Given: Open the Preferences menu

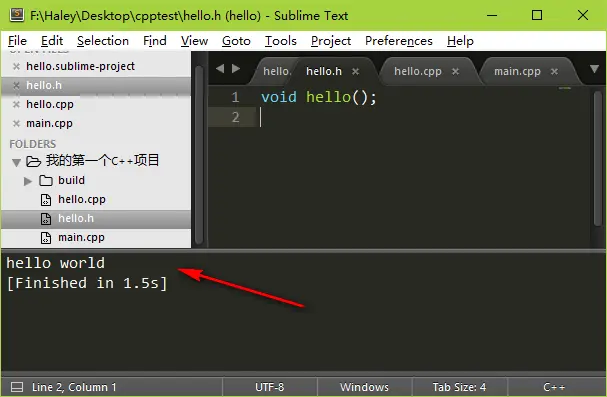Looking at the screenshot, I should tap(399, 41).
